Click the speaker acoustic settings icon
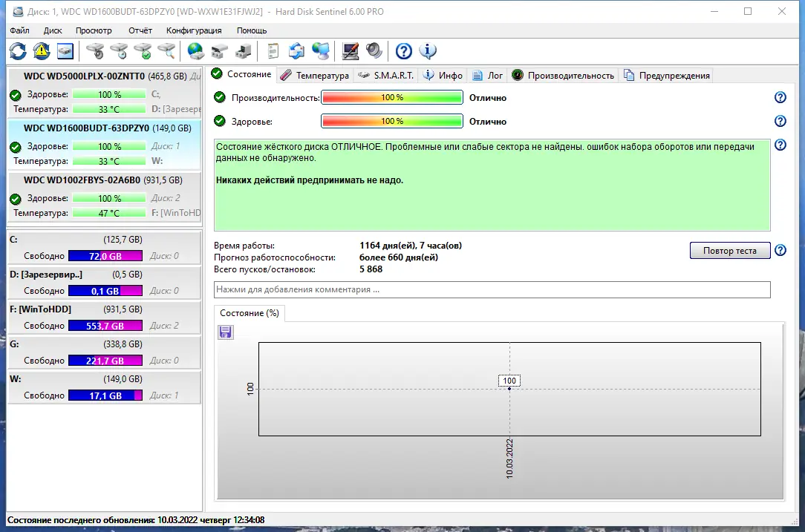The width and height of the screenshot is (805, 532). click(x=373, y=50)
